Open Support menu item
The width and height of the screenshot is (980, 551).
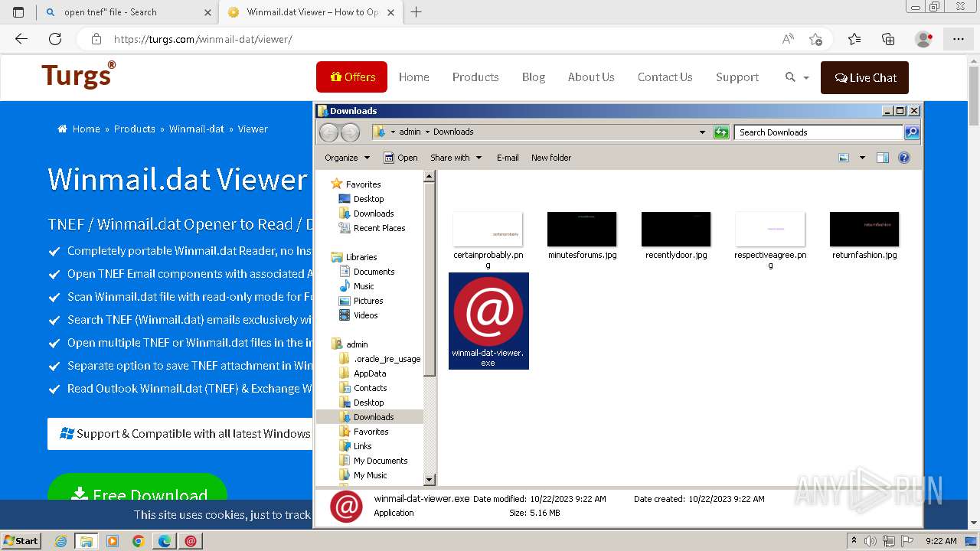point(737,77)
